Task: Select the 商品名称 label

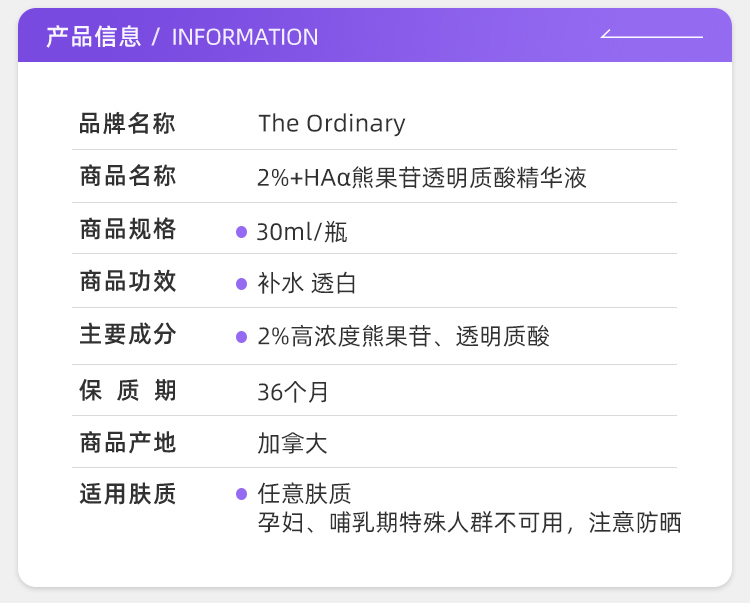Action: pyautogui.click(x=127, y=177)
